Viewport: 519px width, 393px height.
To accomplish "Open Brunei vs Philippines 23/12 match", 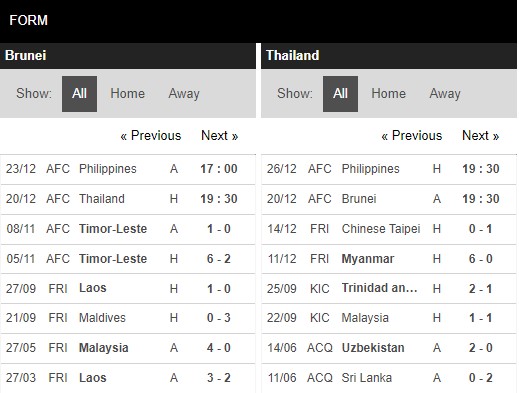I will pos(128,169).
